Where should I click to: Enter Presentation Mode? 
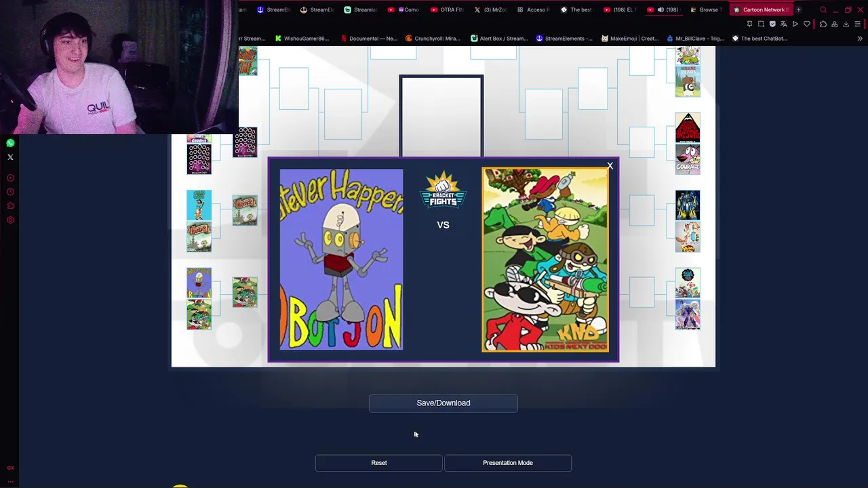(x=507, y=463)
